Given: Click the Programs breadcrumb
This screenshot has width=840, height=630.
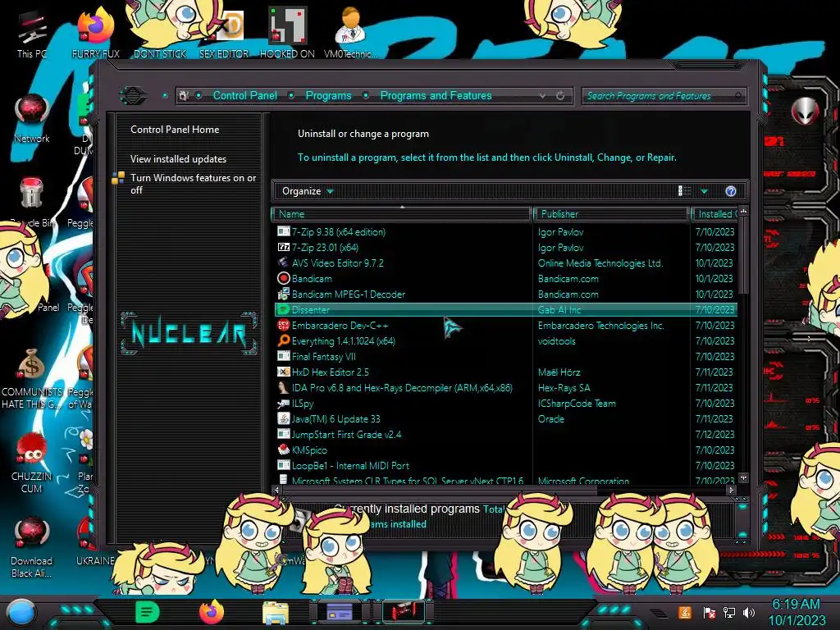Looking at the screenshot, I should (x=328, y=95).
